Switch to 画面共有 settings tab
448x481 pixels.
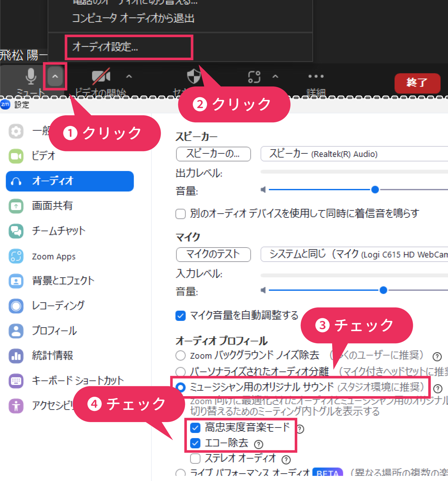52,206
